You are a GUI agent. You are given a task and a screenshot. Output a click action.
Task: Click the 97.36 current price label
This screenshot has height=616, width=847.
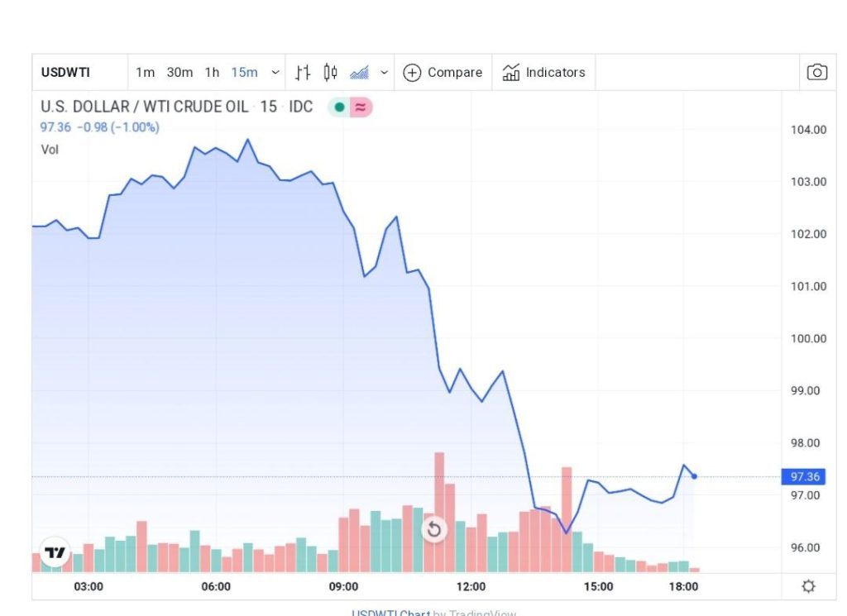pyautogui.click(x=804, y=477)
